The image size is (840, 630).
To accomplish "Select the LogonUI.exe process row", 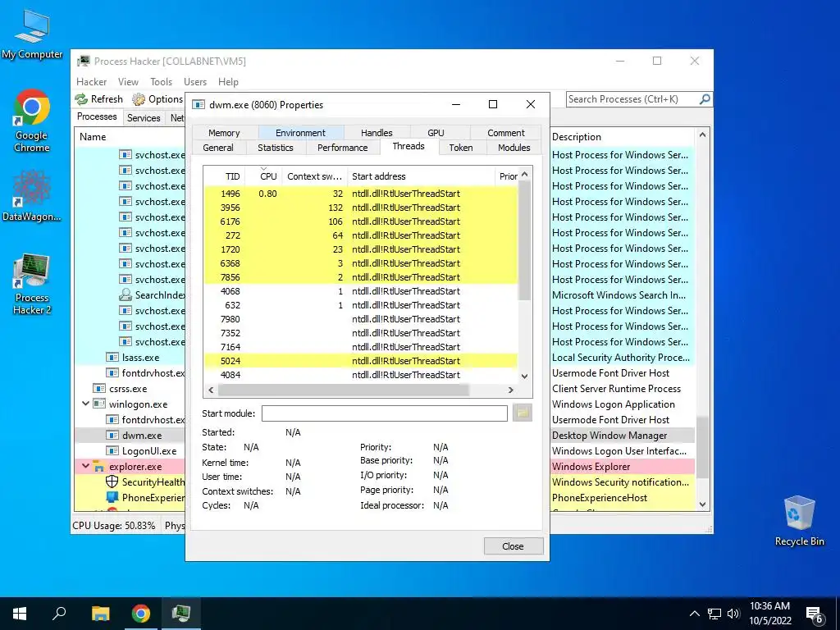I will pyautogui.click(x=129, y=450).
